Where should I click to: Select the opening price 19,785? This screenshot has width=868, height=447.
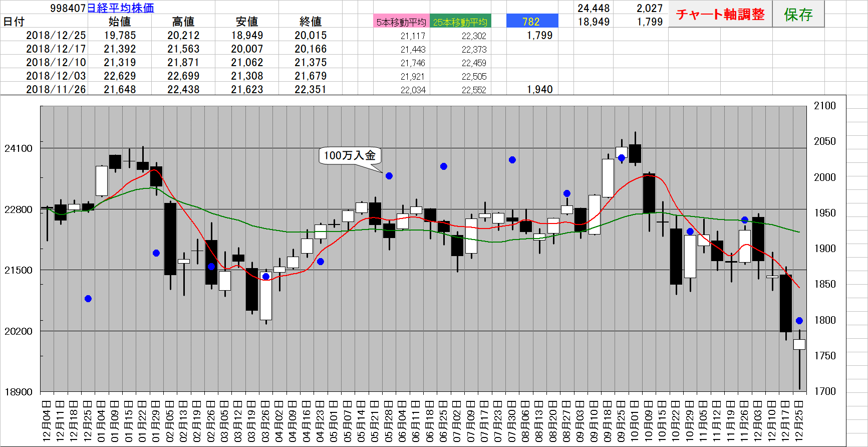(x=120, y=35)
